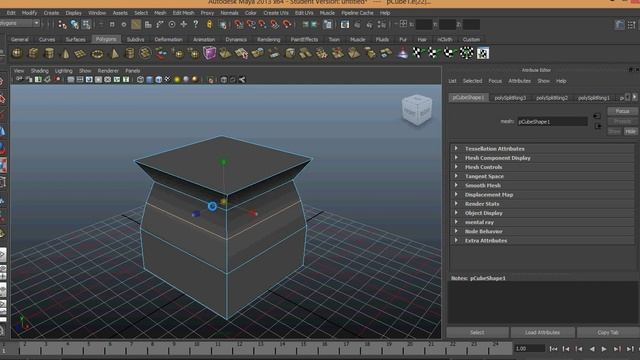The width and height of the screenshot is (640, 360).
Task: Click the green Y-axis manipulator handle
Action: click(223, 162)
